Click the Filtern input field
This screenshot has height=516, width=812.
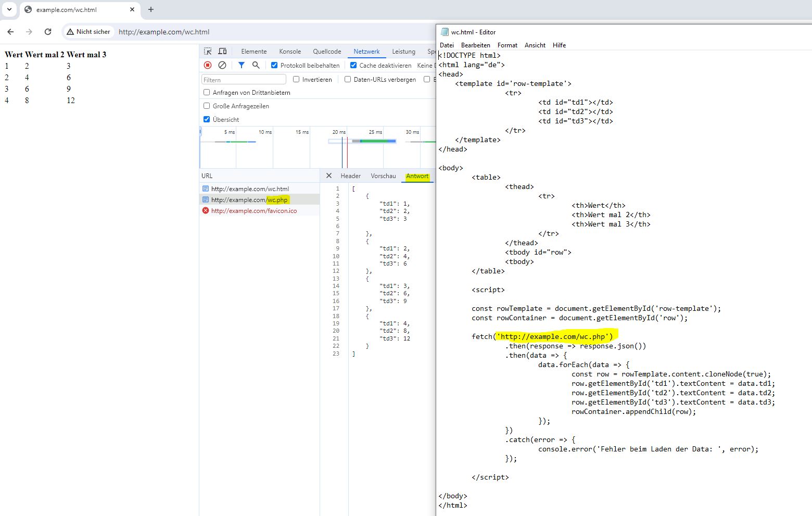click(244, 80)
